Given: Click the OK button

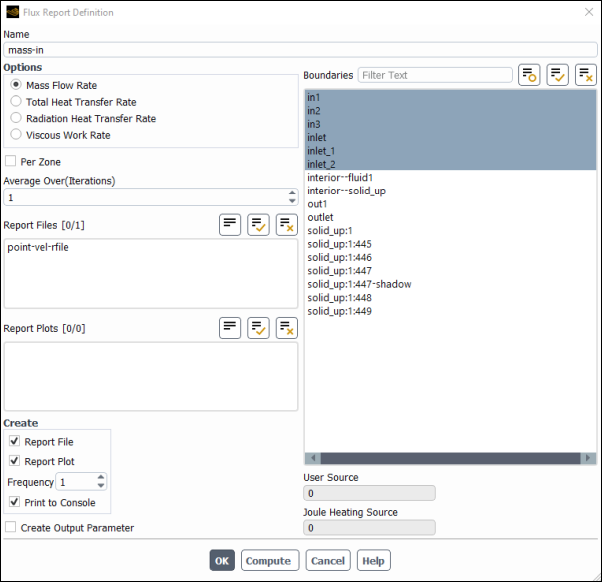Looking at the screenshot, I should (x=222, y=561).
